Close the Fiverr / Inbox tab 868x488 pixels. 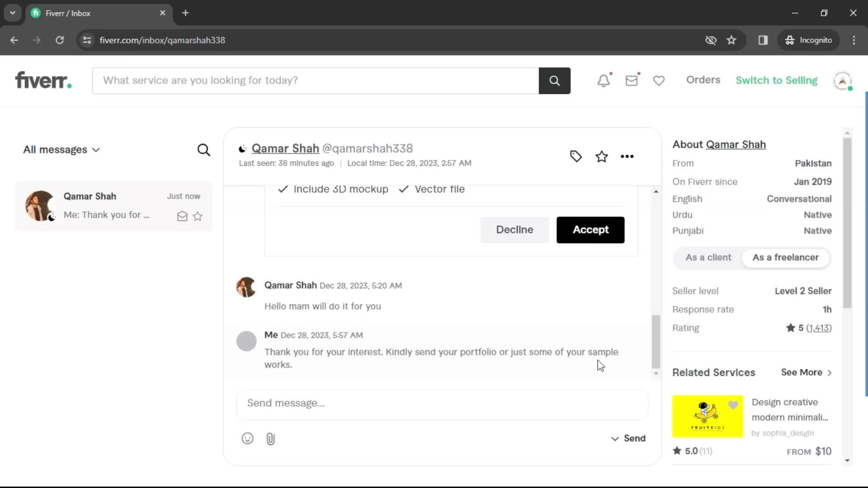pyautogui.click(x=162, y=13)
